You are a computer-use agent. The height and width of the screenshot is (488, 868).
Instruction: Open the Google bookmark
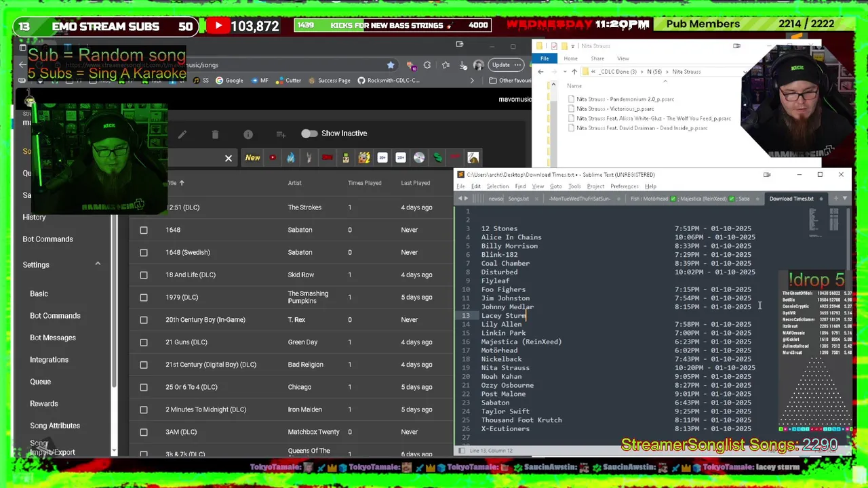(229, 81)
